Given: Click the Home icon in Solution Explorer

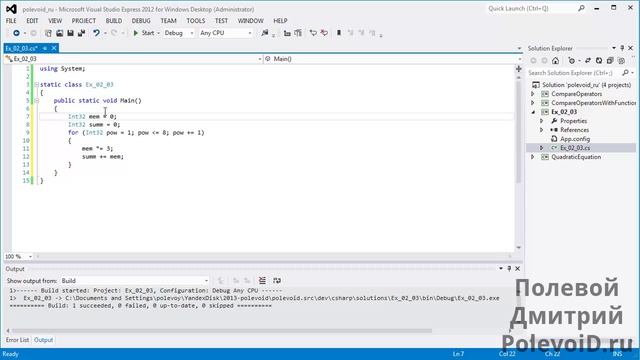Looking at the screenshot, I should coord(556,61).
